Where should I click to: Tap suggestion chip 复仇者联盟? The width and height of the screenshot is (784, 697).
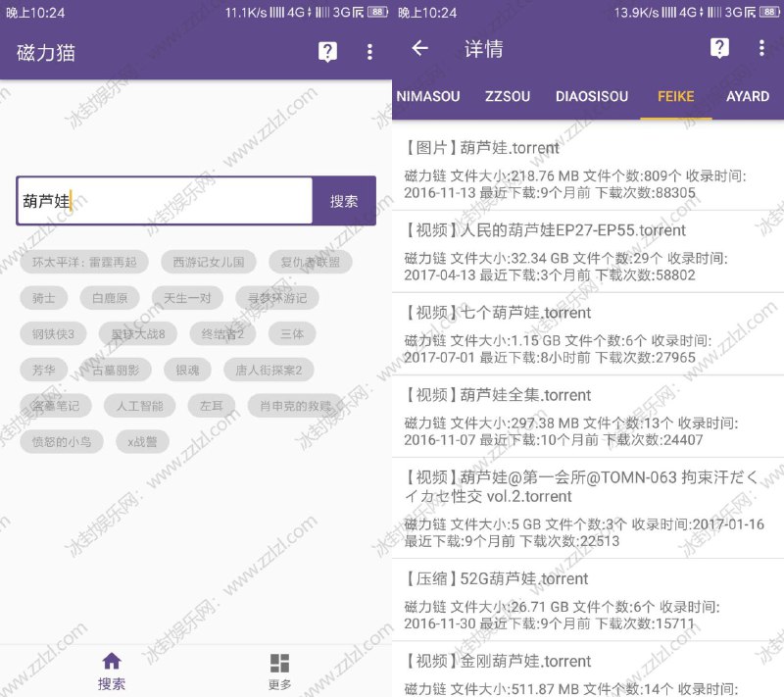310,262
